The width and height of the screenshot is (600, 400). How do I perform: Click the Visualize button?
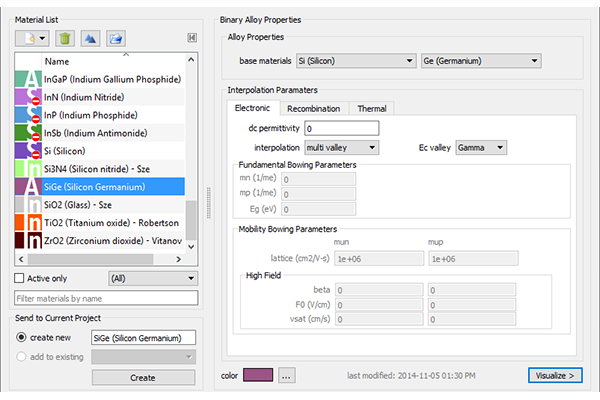[x=555, y=376]
